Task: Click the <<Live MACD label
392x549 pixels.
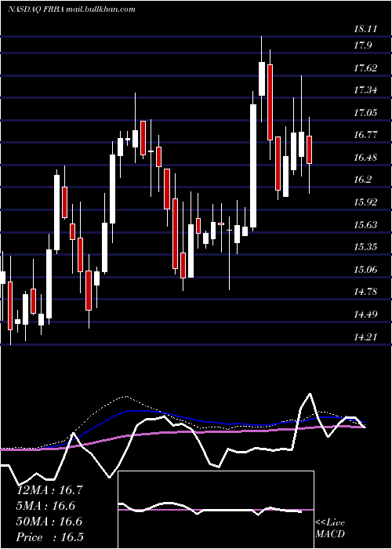Action: click(x=330, y=528)
